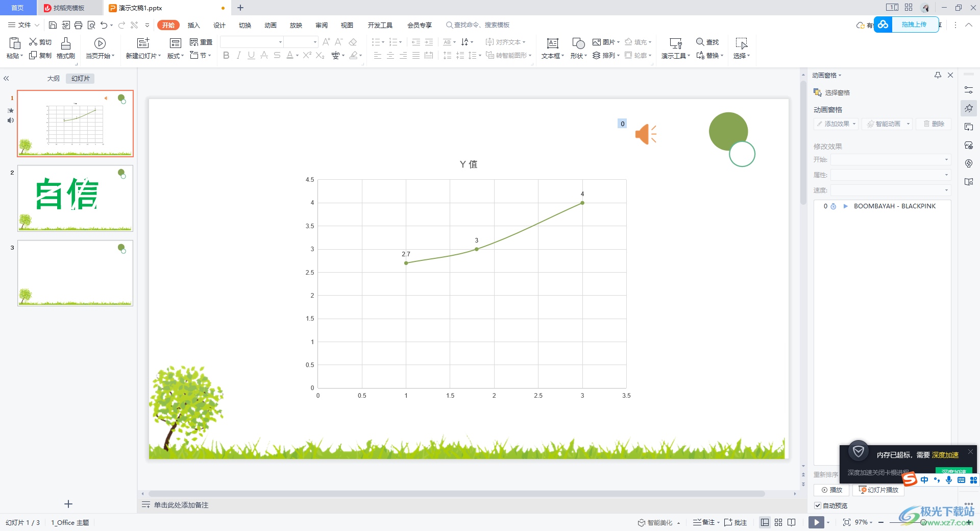Click the zoom slider handle in status bar
The width and height of the screenshot is (980, 531).
coord(924,522)
